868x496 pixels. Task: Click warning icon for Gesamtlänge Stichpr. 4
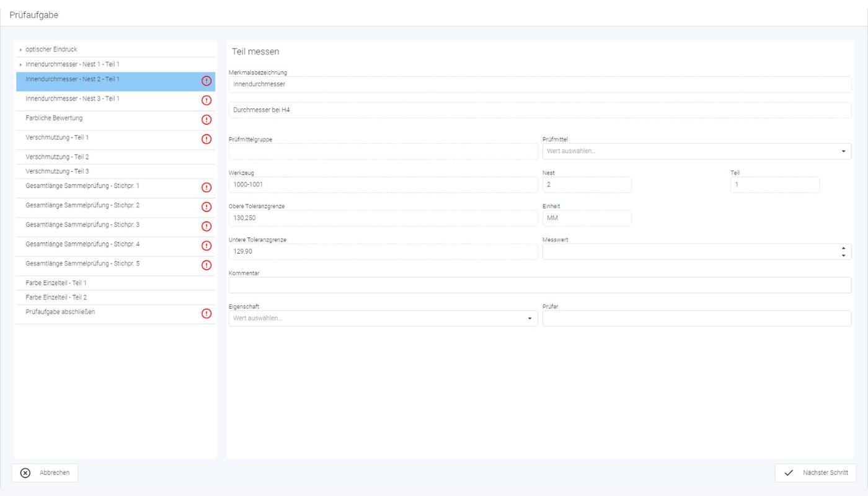[x=207, y=246]
